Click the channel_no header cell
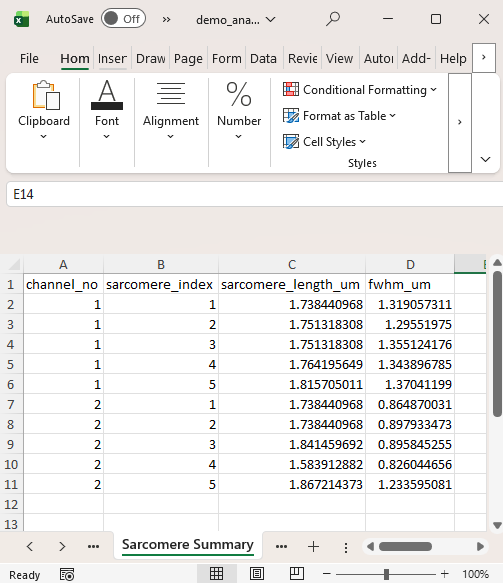503x583 pixels. coord(63,284)
